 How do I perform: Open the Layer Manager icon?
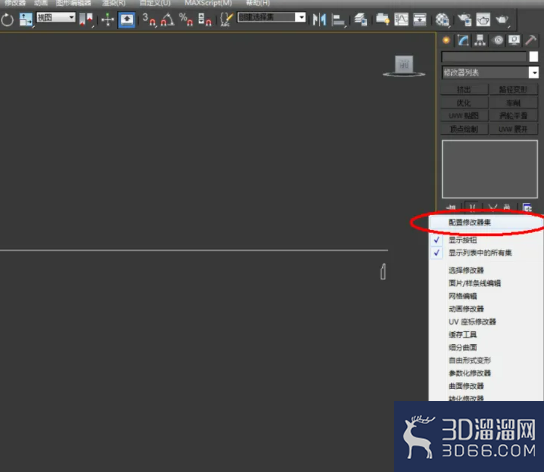[361, 19]
